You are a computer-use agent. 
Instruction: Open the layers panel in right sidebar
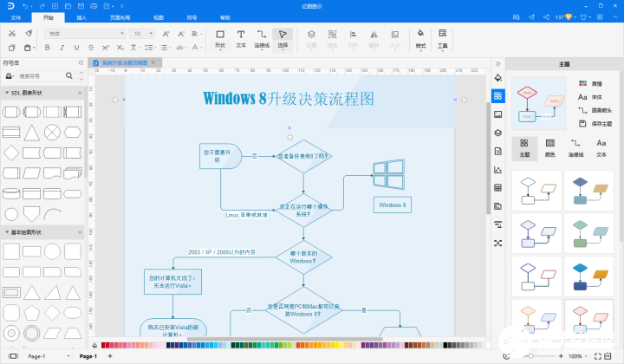497,133
